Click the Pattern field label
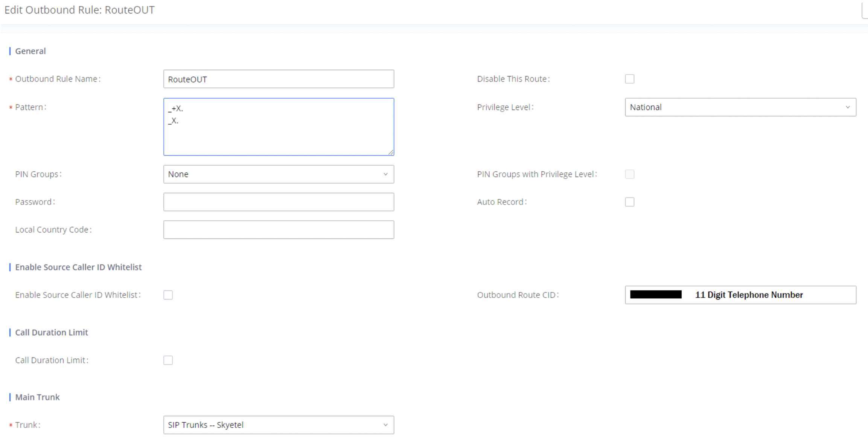Viewport: 868px width, 440px height. 30,107
